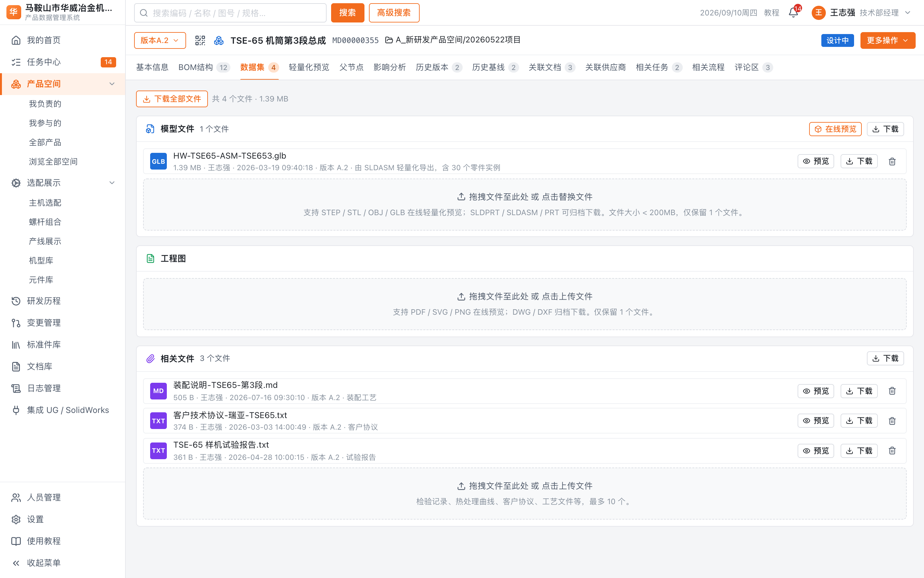This screenshot has height=578, width=924.
Task: Click the notification bell icon
Action: (x=793, y=13)
